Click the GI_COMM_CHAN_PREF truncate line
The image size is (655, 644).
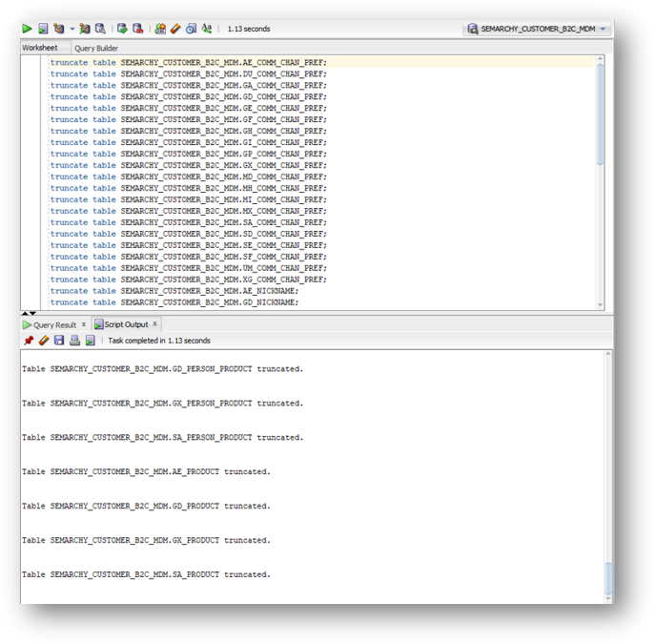pyautogui.click(x=189, y=142)
